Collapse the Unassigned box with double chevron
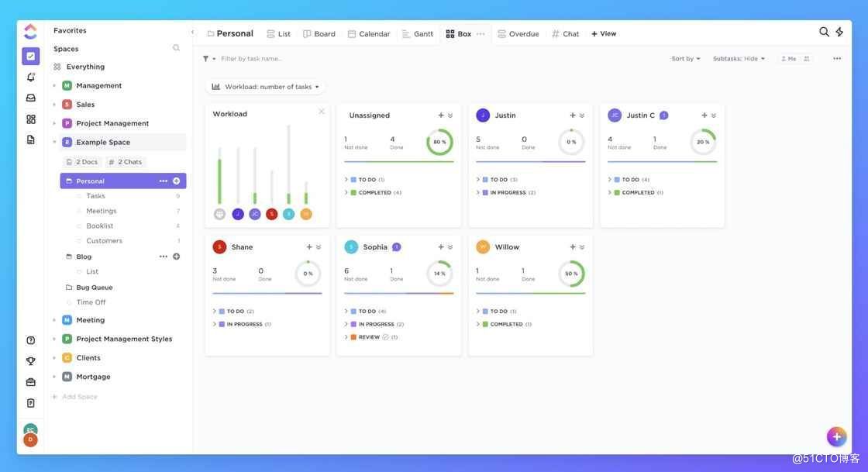This screenshot has height=472, width=868. (x=450, y=115)
